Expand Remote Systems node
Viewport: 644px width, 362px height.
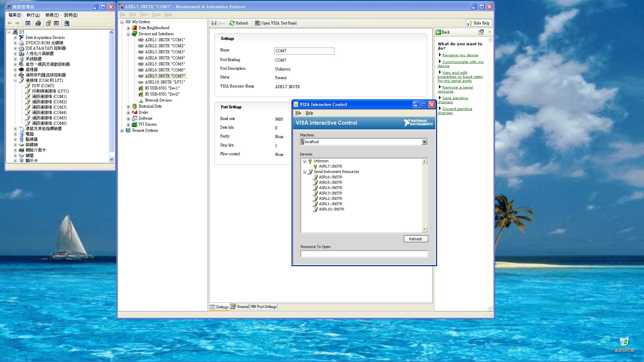[122, 131]
